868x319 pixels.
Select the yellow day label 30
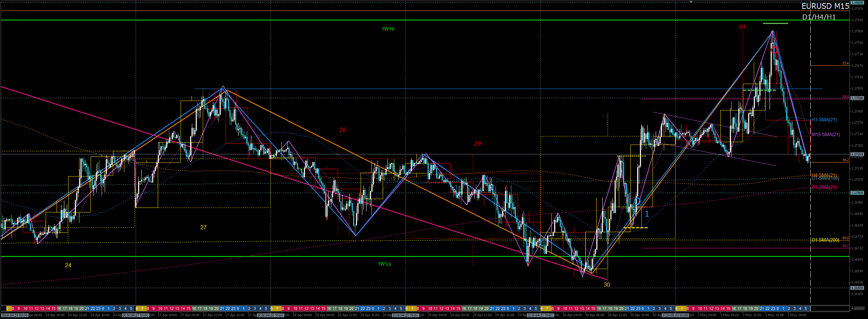pyautogui.click(x=607, y=285)
